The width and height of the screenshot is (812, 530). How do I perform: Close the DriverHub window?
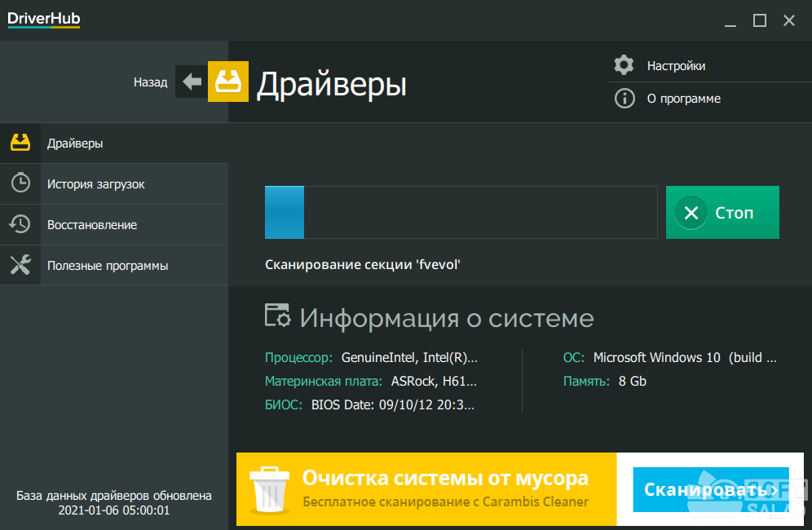[789, 20]
